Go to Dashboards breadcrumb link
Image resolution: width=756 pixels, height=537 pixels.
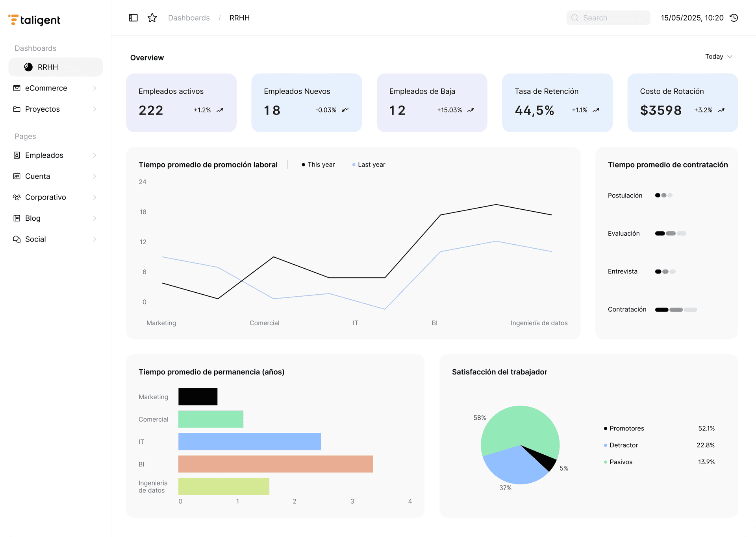[x=189, y=18]
